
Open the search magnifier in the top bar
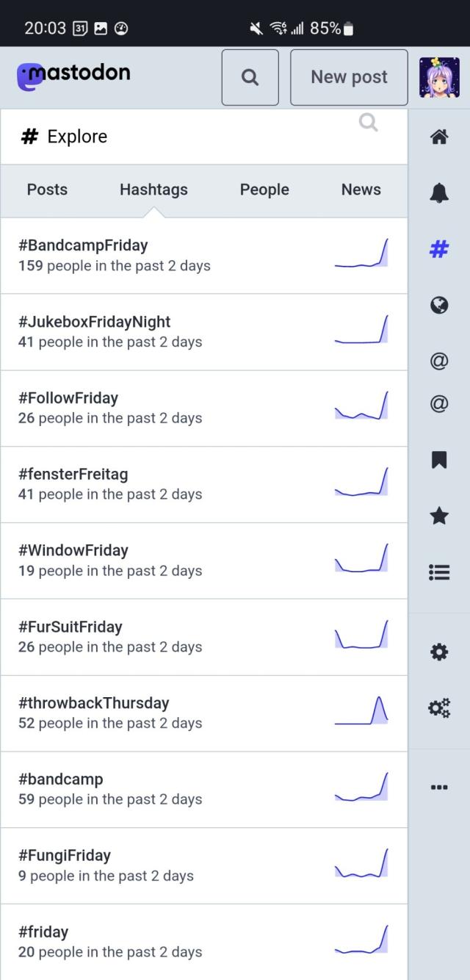coord(250,77)
